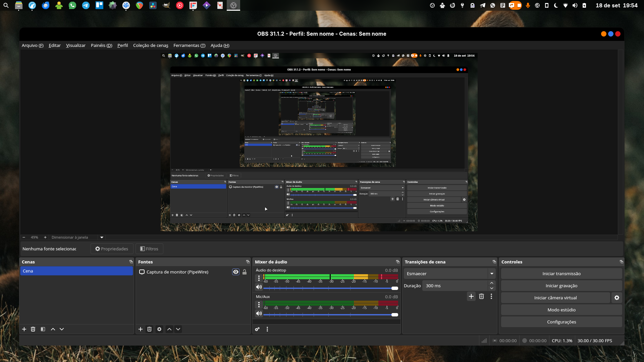Open scene filters in the Cenas panel
644x362 pixels.
pyautogui.click(x=43, y=329)
